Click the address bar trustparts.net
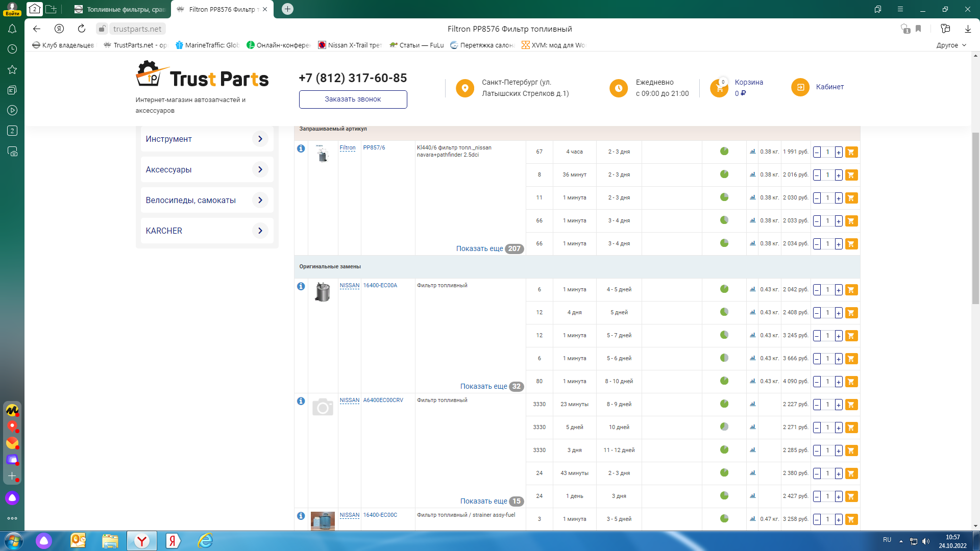 137,29
